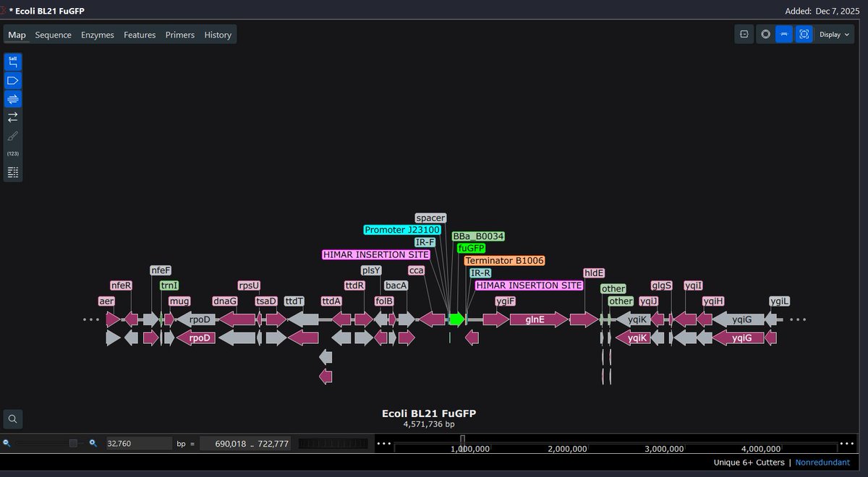Click the glgS gene label
This screenshot has height=477, width=868.
click(x=662, y=285)
